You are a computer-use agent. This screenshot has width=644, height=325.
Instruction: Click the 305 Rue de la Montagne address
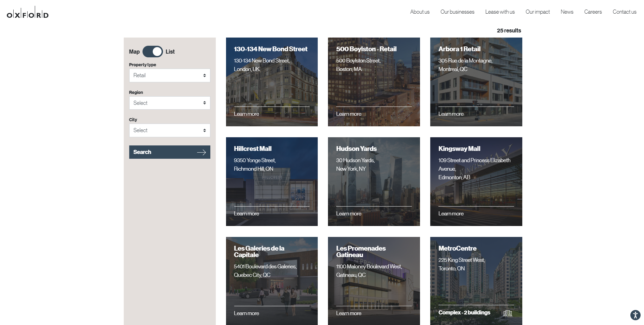coord(465,65)
